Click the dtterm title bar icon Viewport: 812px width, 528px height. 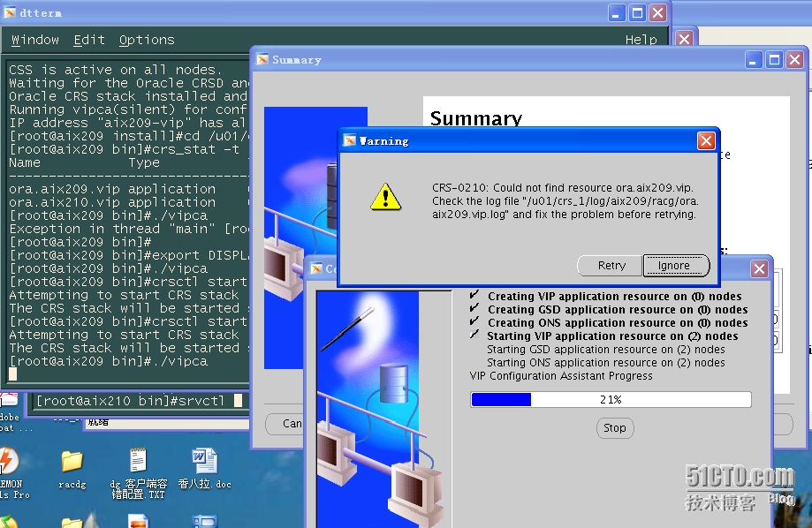click(x=10, y=12)
